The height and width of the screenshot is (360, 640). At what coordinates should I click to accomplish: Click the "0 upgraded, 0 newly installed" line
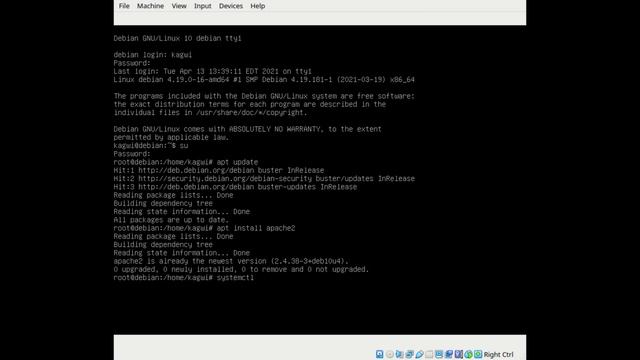[x=241, y=269]
